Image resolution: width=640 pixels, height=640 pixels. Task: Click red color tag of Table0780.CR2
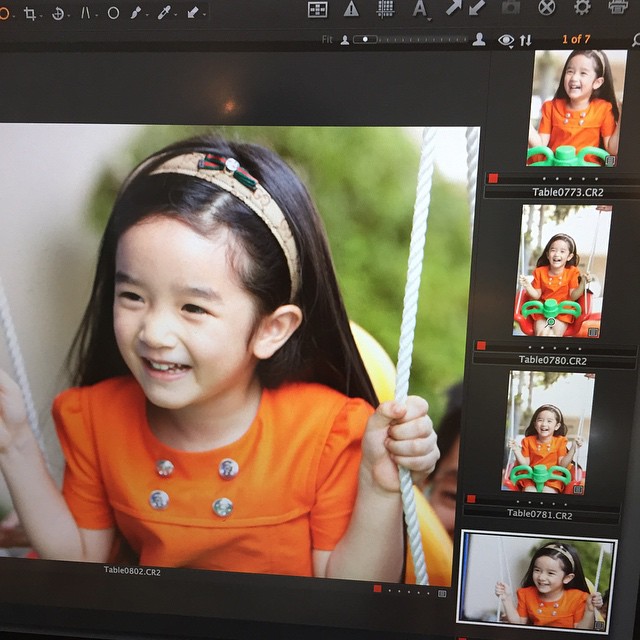(481, 346)
